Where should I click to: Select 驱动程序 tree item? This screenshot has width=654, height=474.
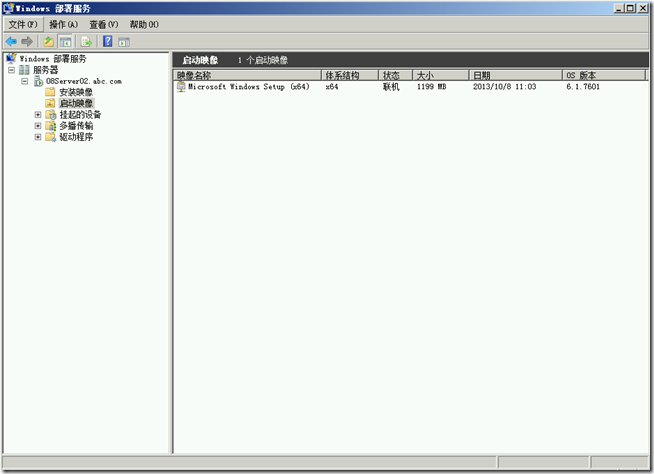(x=76, y=137)
